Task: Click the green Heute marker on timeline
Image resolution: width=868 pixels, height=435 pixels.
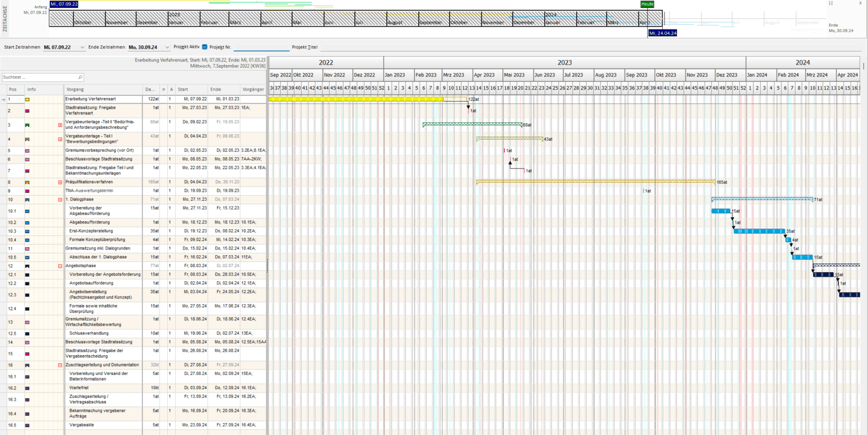Action: point(647,4)
